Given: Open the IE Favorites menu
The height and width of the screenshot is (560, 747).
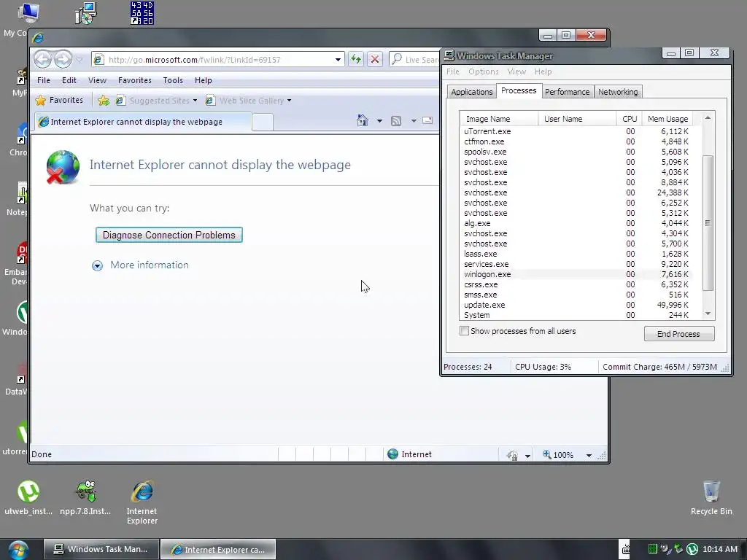Looking at the screenshot, I should click(135, 80).
